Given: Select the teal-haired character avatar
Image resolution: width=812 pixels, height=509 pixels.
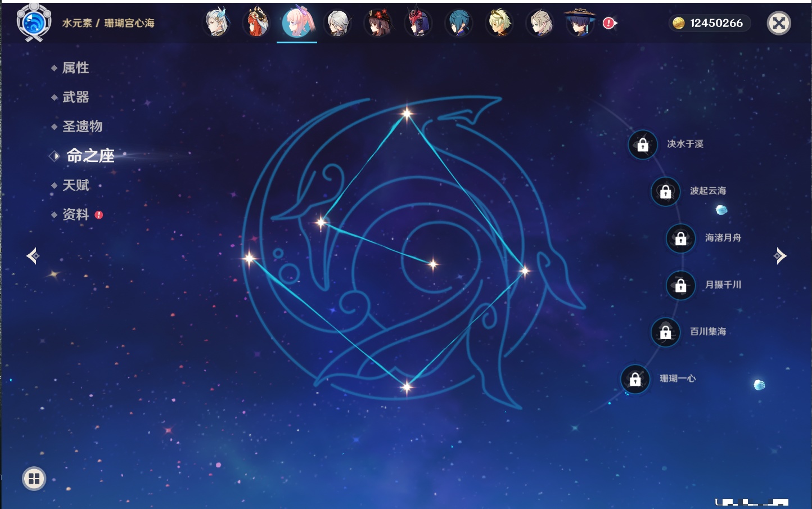Looking at the screenshot, I should (459, 22).
